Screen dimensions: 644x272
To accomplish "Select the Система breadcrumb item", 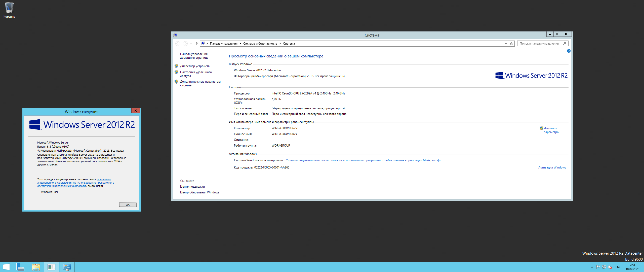I will [x=289, y=44].
